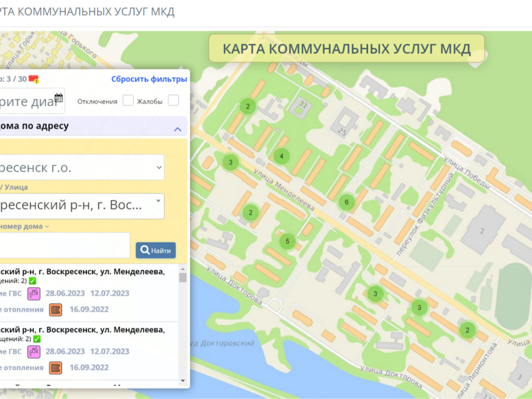Enable the Отключения checkbox
Viewport: 532px width, 399px height.
point(128,101)
